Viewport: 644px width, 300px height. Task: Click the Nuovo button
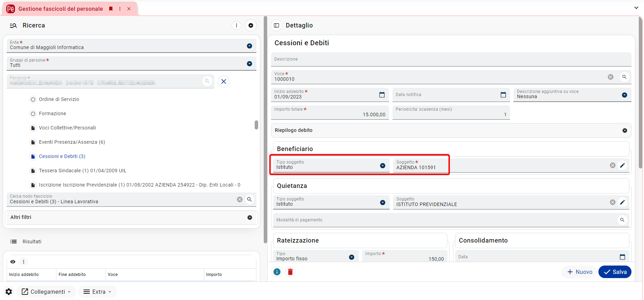coord(580,272)
